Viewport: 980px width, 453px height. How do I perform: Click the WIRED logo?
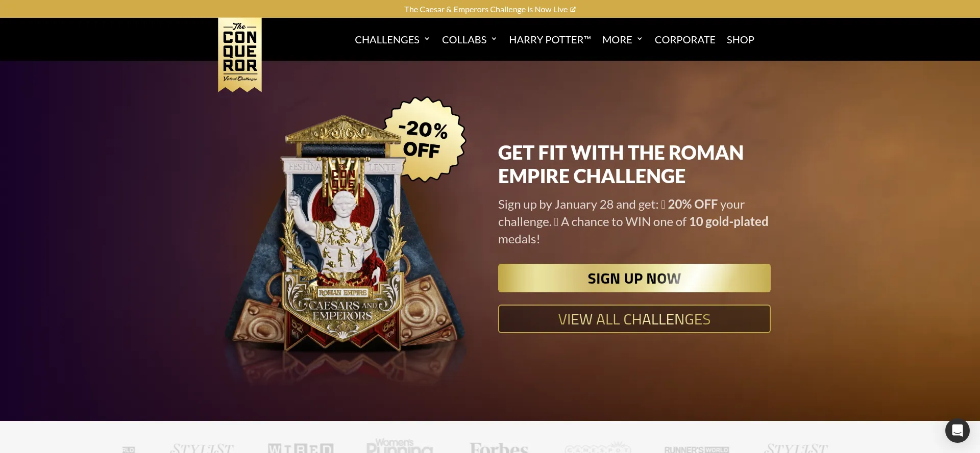(301, 448)
